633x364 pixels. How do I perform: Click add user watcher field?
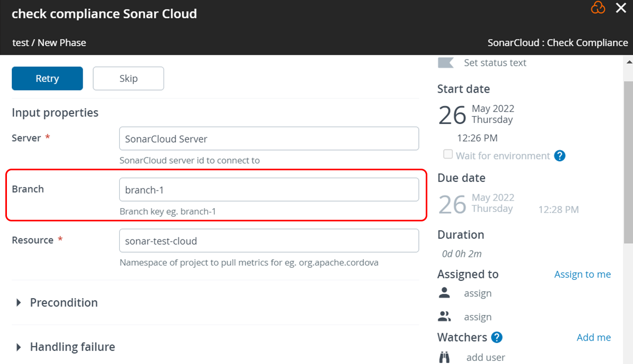click(485, 357)
